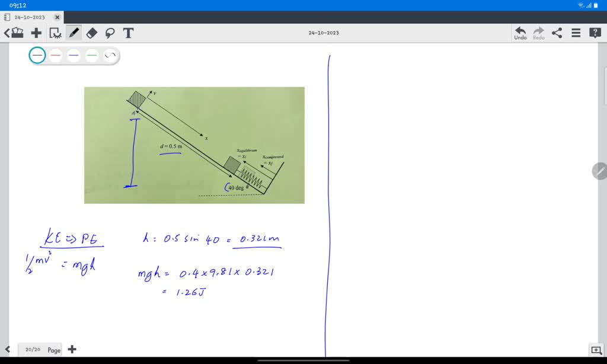
Task: Select the squiggly stroke style preset
Action: (x=108, y=55)
